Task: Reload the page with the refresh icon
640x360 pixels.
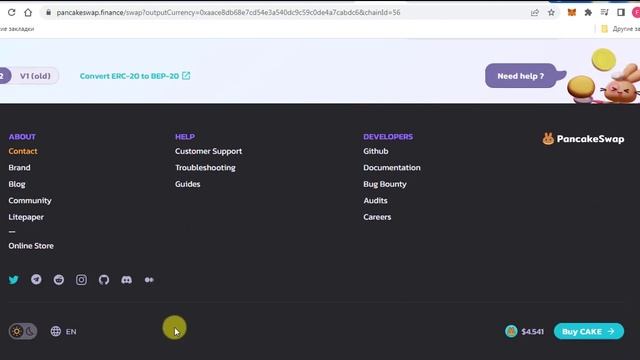Action: point(11,12)
